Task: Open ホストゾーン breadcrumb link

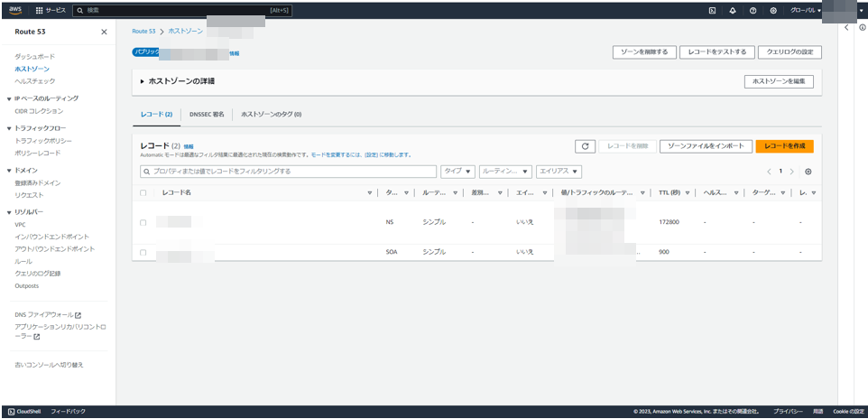Action: point(186,32)
